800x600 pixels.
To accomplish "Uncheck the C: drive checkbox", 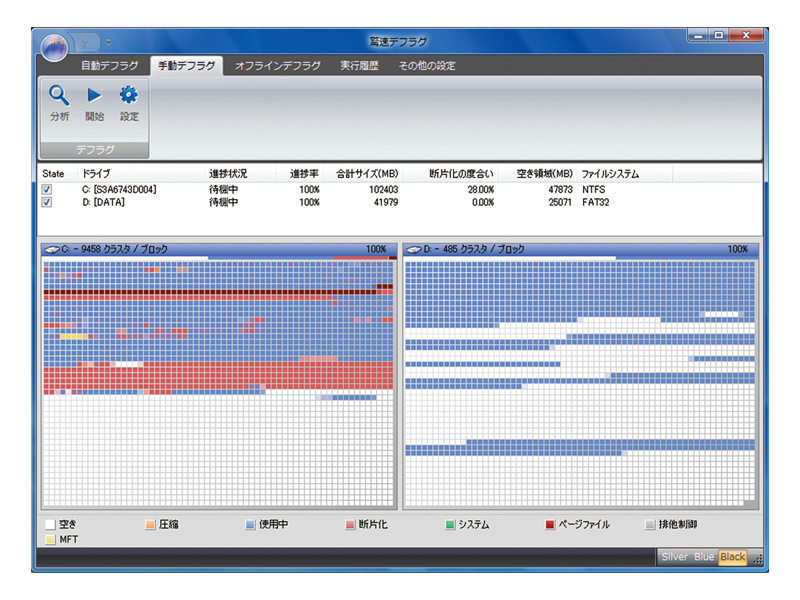I will (47, 189).
